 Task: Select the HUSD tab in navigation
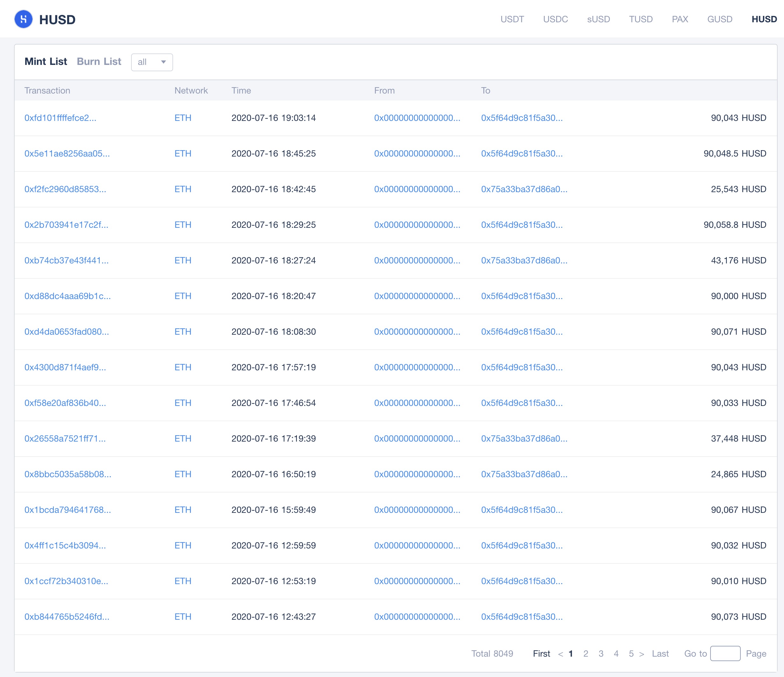click(x=764, y=19)
